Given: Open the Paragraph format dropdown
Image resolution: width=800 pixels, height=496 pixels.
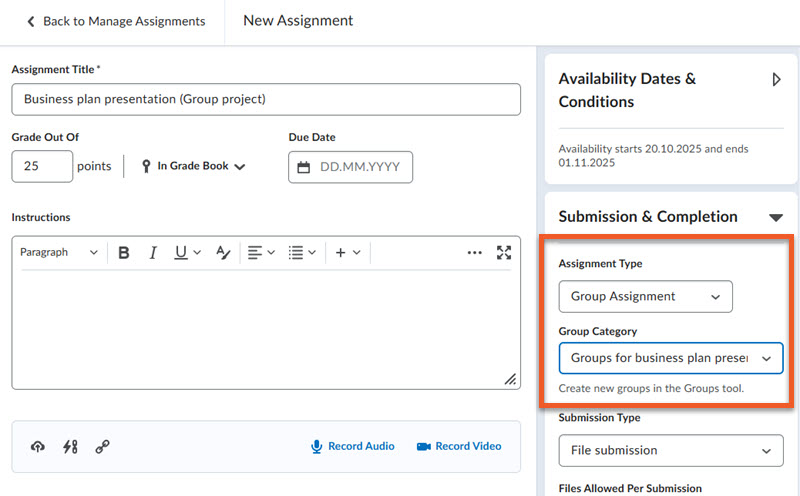Looking at the screenshot, I should 59,253.
